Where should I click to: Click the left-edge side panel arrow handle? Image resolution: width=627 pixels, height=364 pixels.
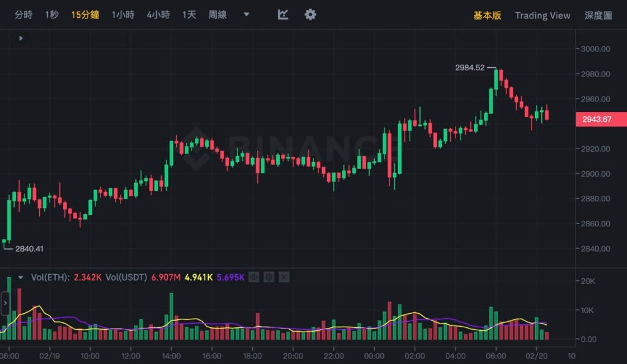(5, 303)
